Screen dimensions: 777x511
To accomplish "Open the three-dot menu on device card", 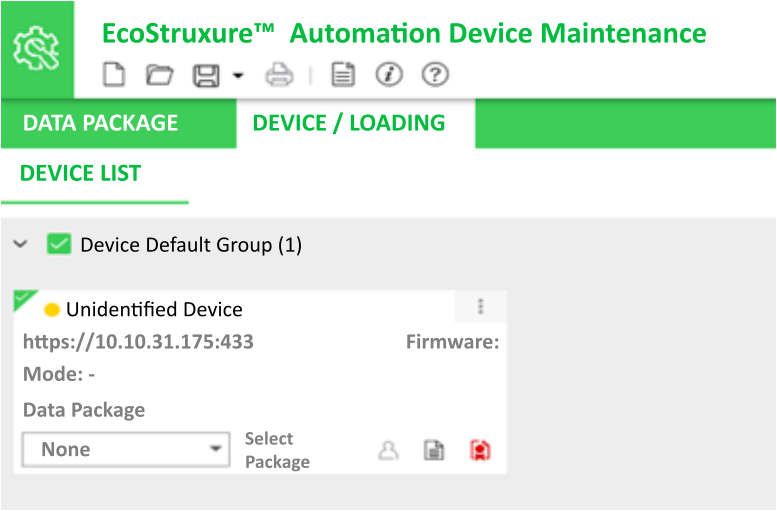I will [480, 307].
